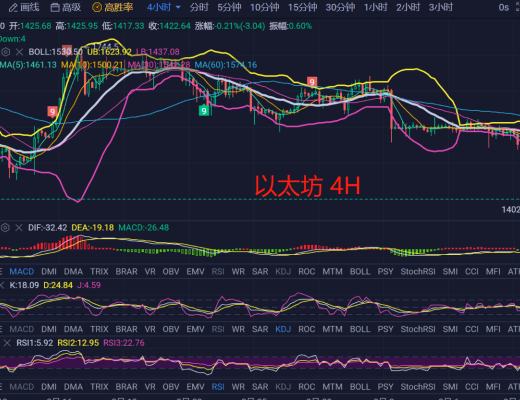Click the MA(5):1461.13 label
Screen dimensions: 520x400
28,65
